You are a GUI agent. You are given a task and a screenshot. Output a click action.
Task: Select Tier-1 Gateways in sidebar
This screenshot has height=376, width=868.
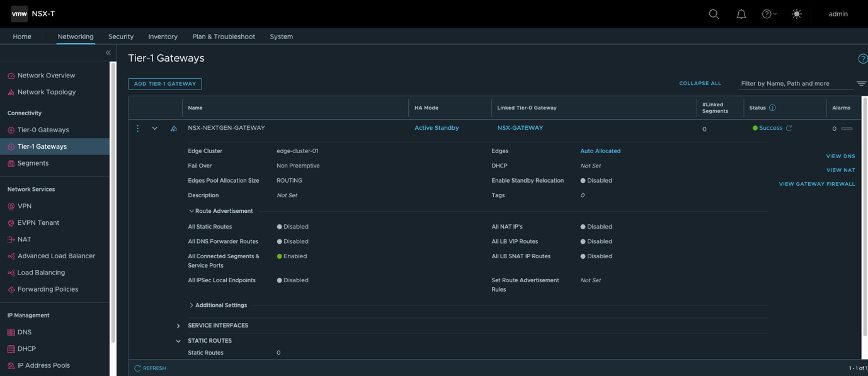tap(55, 147)
